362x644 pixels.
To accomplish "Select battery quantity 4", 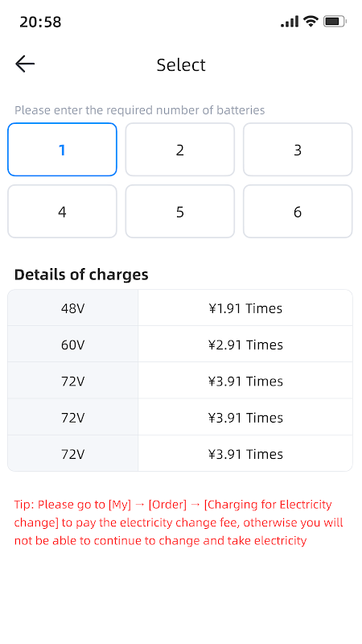I will click(x=62, y=212).
